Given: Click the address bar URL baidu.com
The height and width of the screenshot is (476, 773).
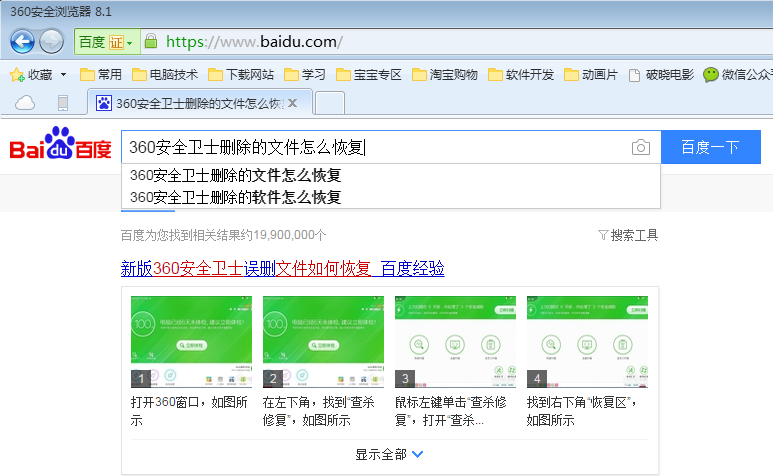Looking at the screenshot, I should pos(254,42).
